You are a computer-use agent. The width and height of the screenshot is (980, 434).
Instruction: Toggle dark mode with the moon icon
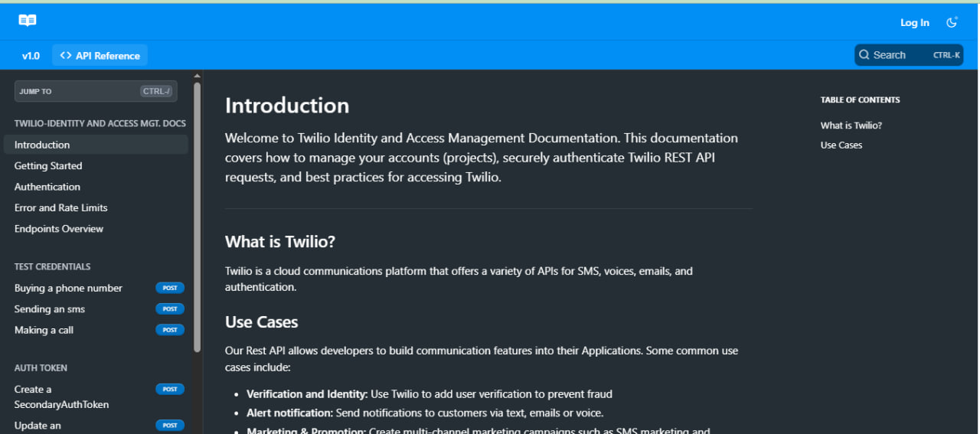(952, 22)
